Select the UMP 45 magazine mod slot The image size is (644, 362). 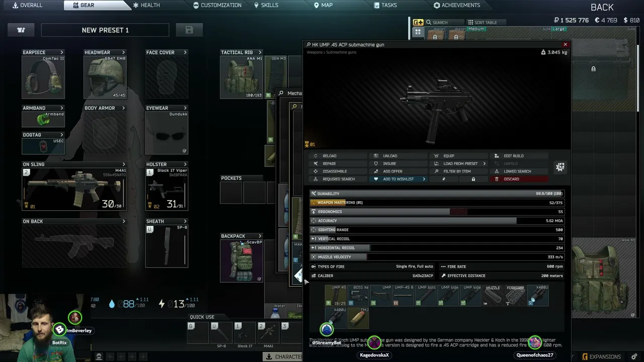click(336, 296)
